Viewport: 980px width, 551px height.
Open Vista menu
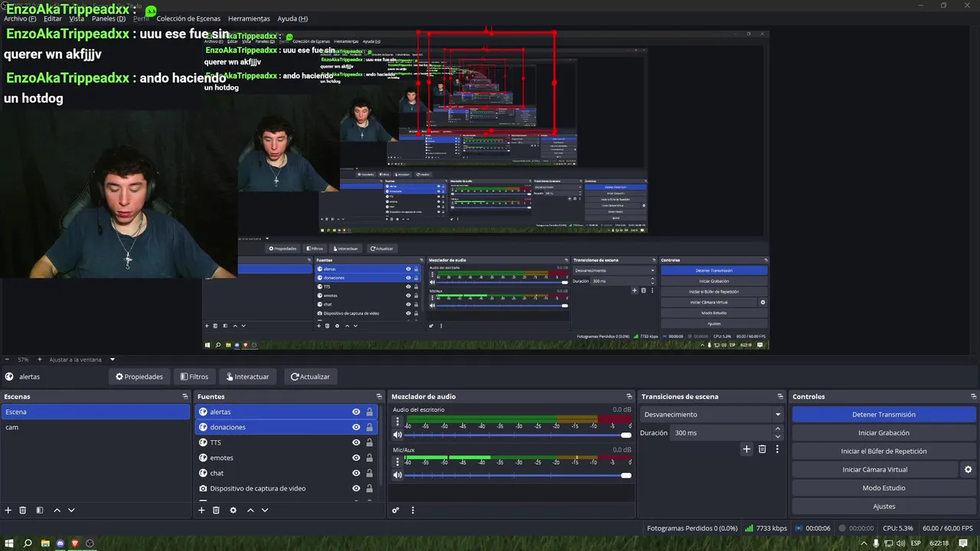(x=77, y=18)
